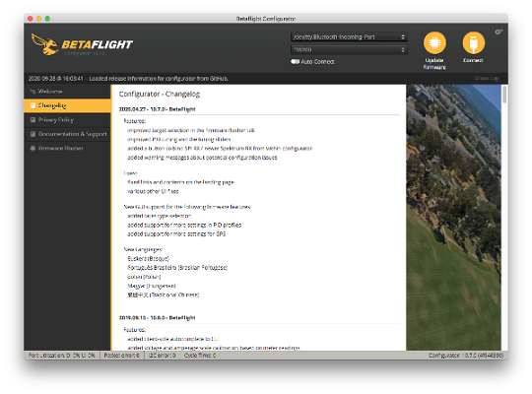The height and width of the screenshot is (394, 532).
Task: Click 'Cycle Time: 0' status entry
Action: coord(200,356)
